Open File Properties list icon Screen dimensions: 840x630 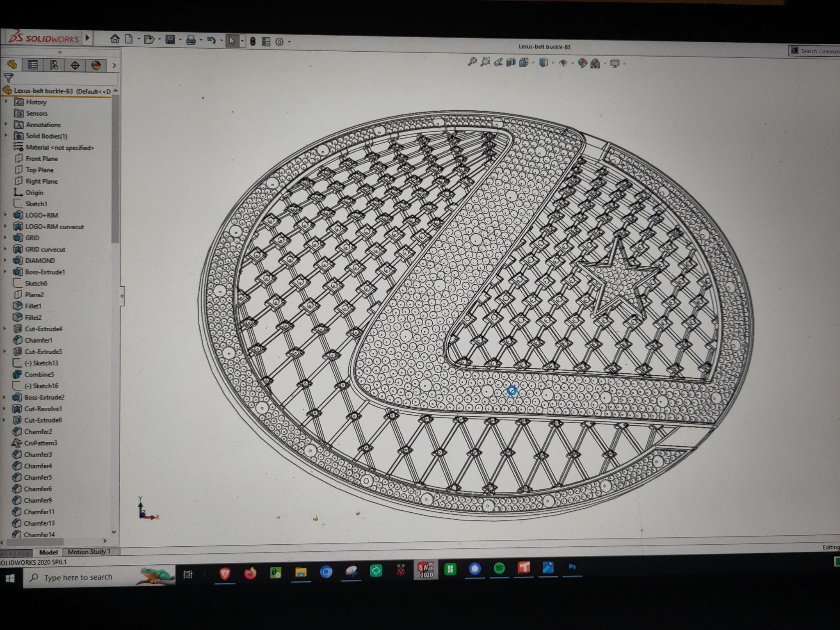[266, 41]
